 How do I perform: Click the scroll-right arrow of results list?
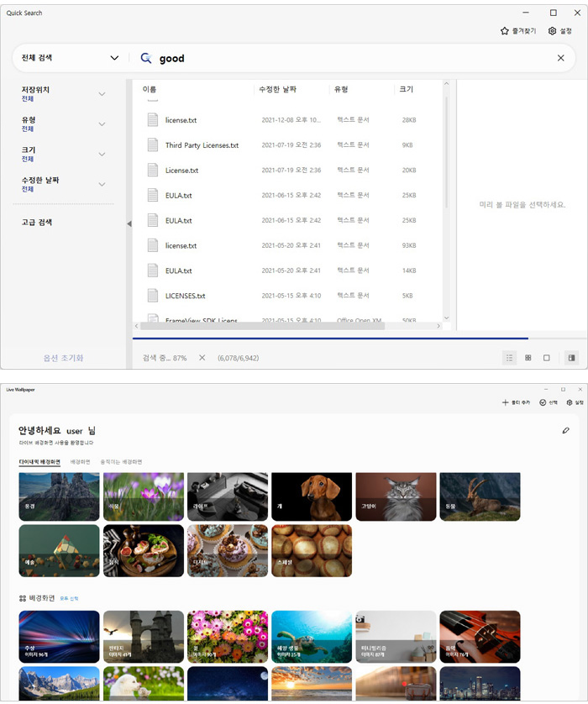[438, 326]
